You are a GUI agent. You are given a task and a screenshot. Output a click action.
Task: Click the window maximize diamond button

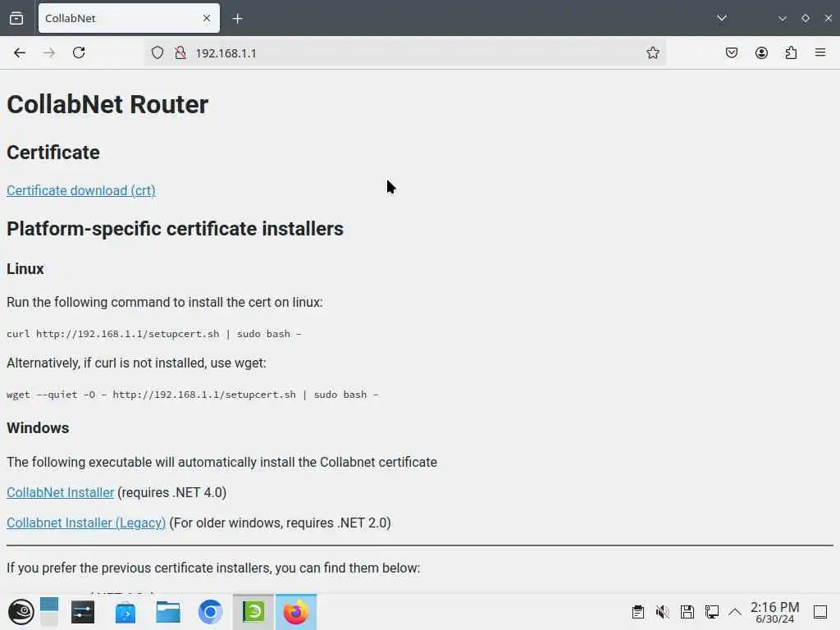point(806,18)
